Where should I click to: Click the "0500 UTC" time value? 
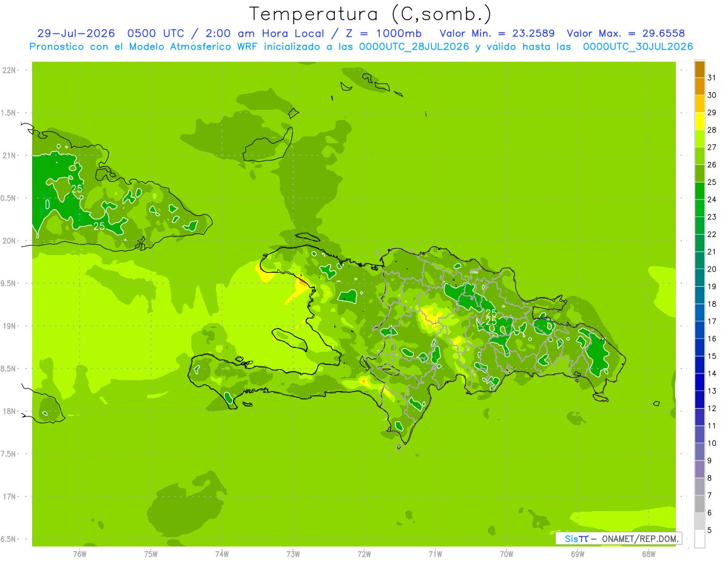[x=155, y=33]
